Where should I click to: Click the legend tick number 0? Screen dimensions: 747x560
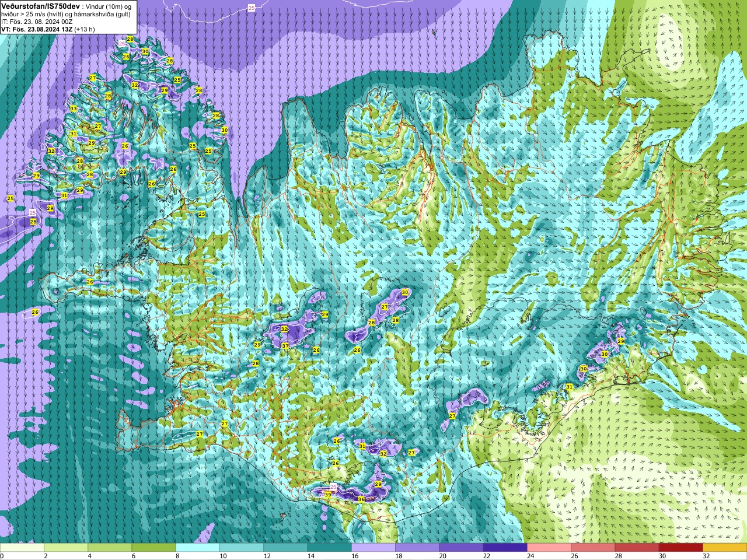point(2,556)
